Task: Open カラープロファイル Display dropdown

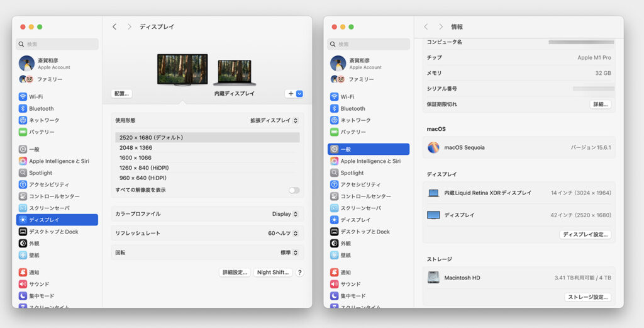Action: tap(285, 214)
